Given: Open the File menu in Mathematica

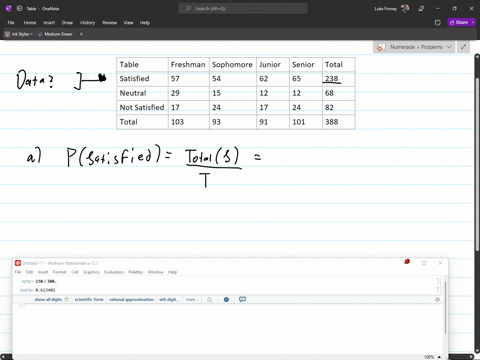Looking at the screenshot, I should click(x=18, y=272).
